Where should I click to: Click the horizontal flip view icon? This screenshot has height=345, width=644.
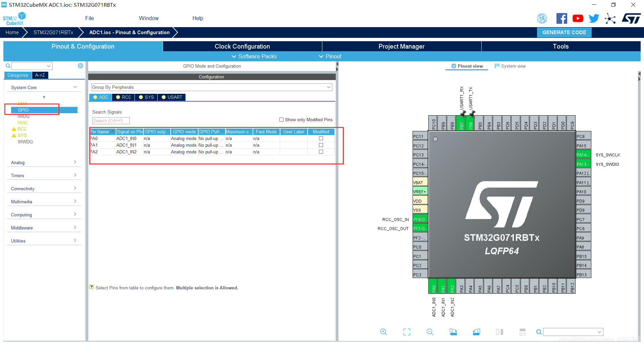(x=499, y=332)
